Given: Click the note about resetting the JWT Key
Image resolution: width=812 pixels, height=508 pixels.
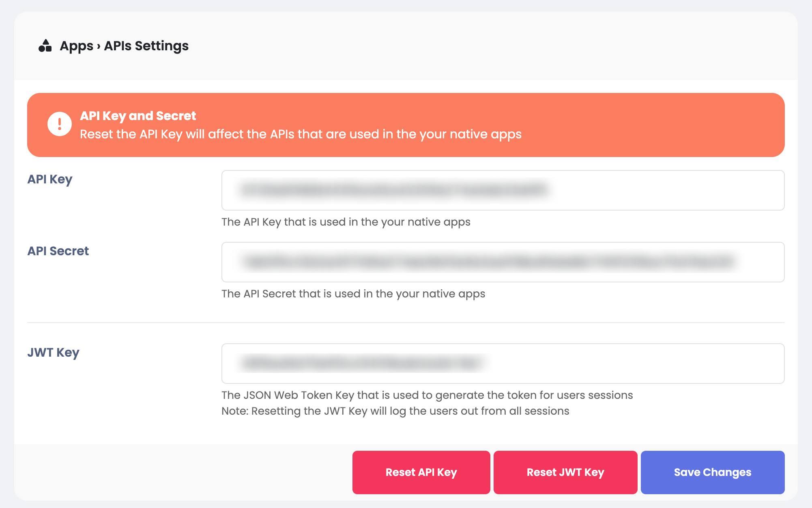Looking at the screenshot, I should [x=395, y=411].
